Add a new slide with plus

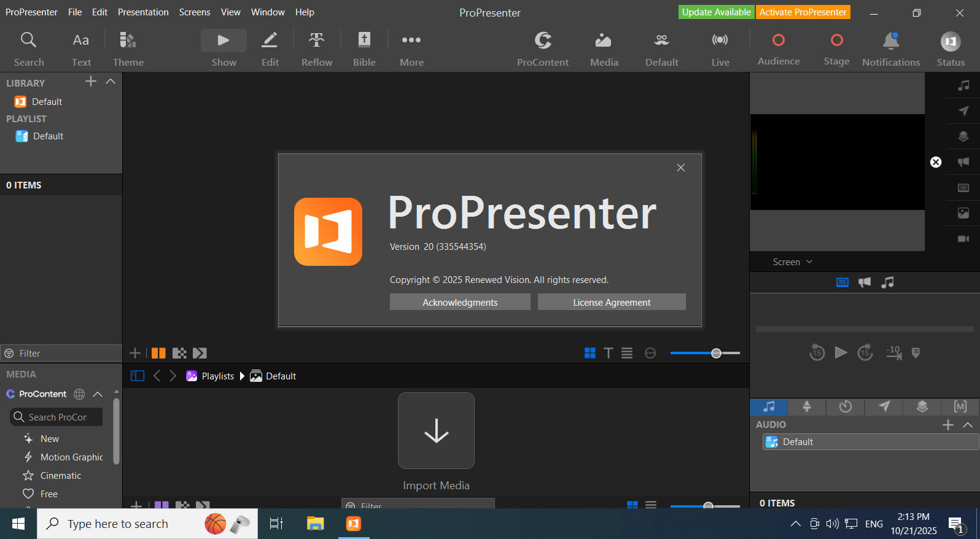135,353
